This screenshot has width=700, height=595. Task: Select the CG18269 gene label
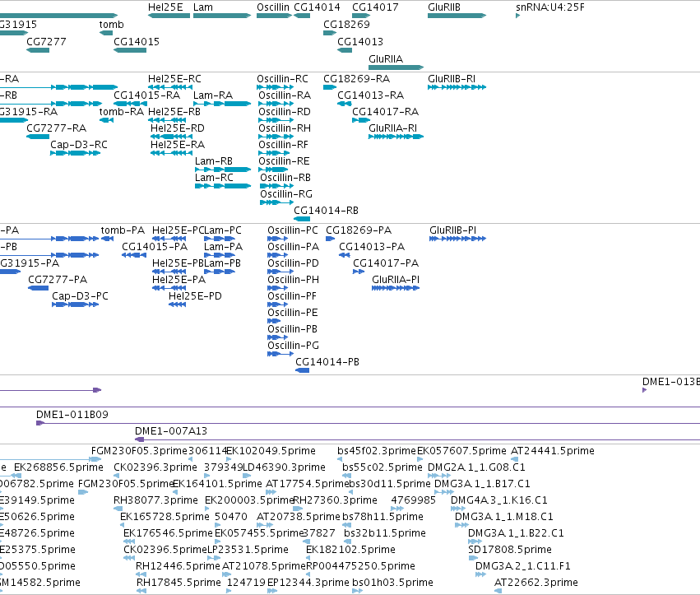pyautogui.click(x=346, y=25)
